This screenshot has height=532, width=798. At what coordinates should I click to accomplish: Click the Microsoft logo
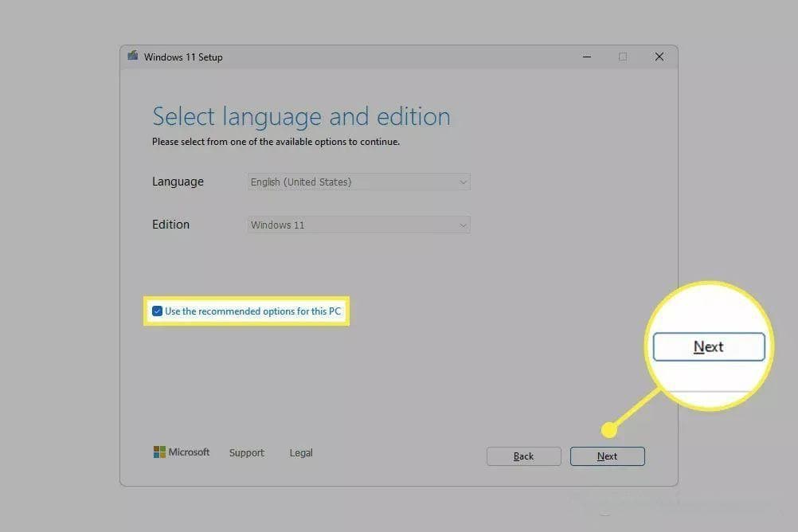[x=181, y=452]
